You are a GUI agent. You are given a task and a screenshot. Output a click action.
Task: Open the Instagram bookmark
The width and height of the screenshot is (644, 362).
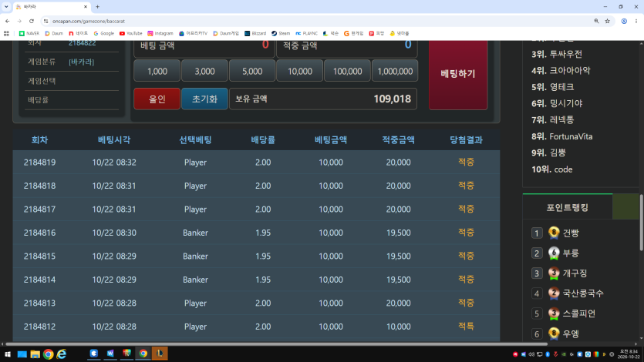pyautogui.click(x=160, y=33)
